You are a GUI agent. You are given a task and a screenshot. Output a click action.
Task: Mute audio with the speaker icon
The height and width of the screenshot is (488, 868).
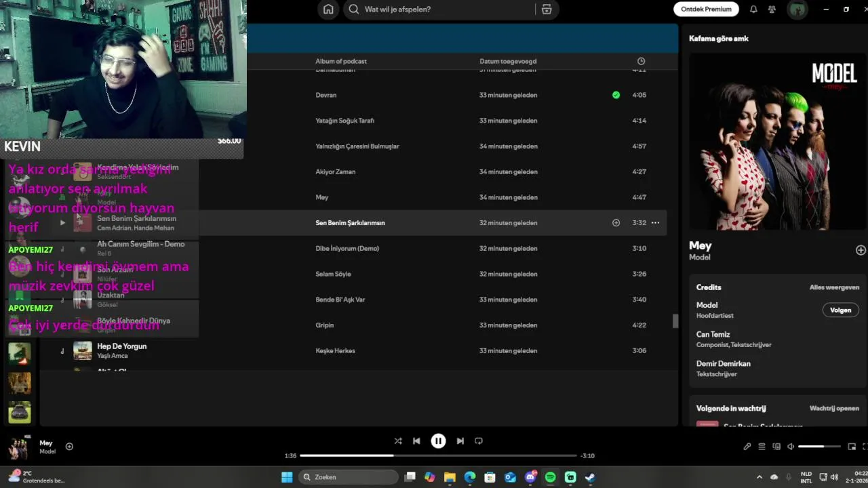point(791,447)
